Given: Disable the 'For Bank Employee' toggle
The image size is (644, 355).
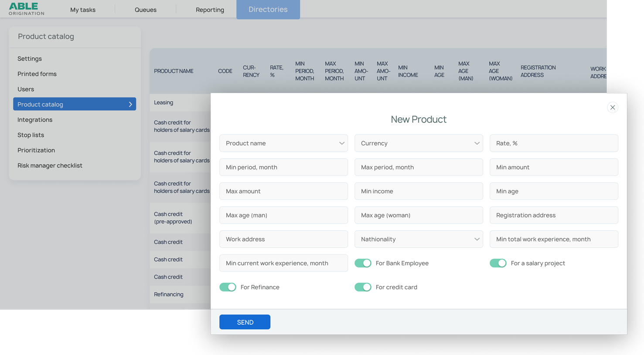Looking at the screenshot, I should click(x=363, y=263).
